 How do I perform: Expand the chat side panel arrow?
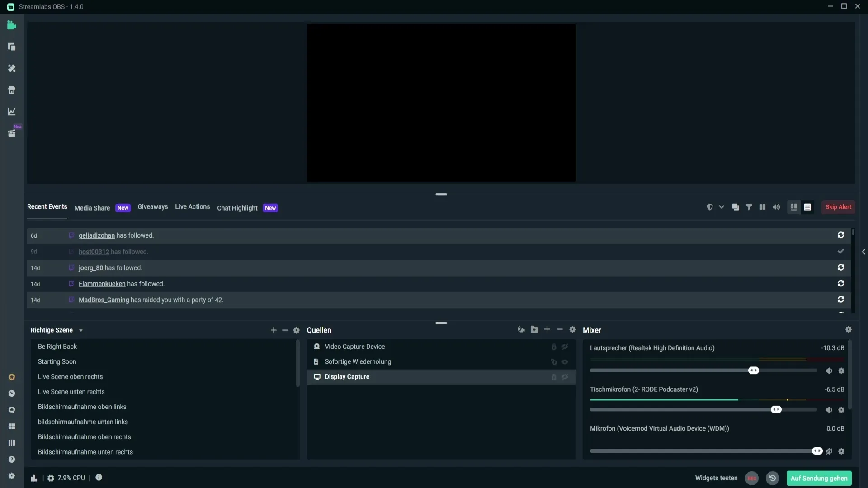[863, 252]
